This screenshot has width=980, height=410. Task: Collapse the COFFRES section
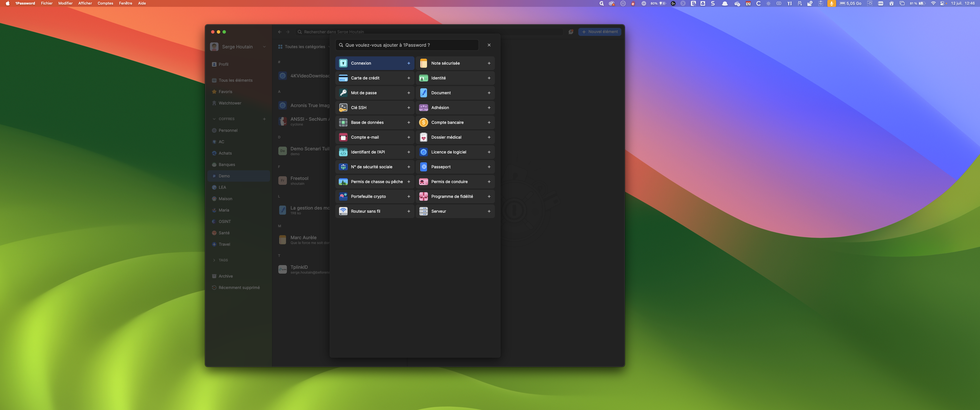click(214, 119)
